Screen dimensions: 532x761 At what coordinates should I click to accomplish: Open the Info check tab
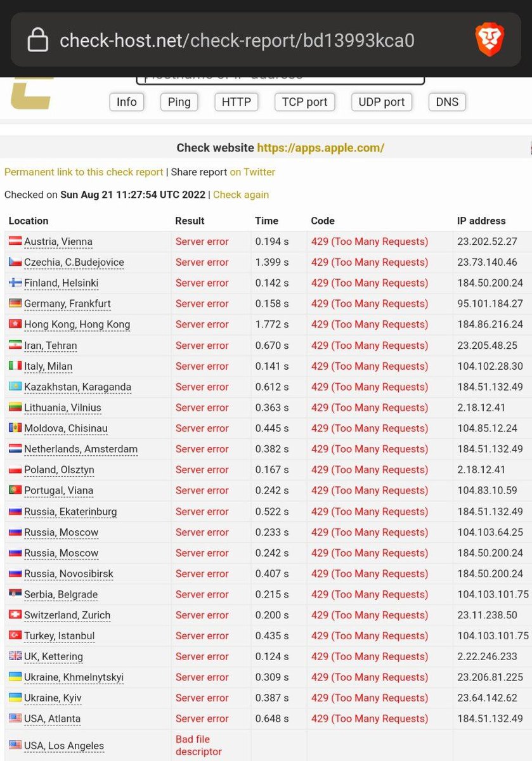(x=127, y=102)
